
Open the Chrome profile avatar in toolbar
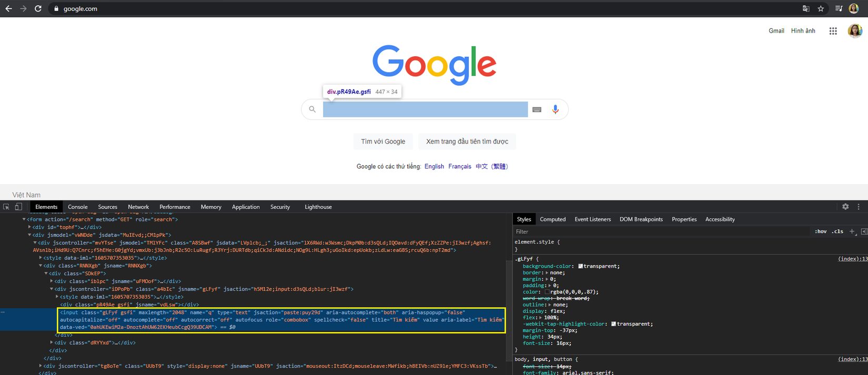854,8
